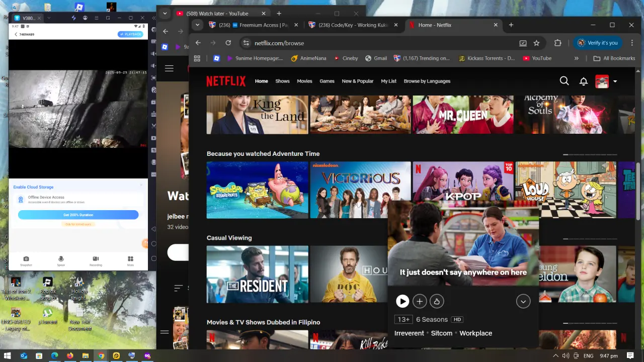Screen dimensions: 644x362
Task: Select the Home - Netflix tab
Action: [x=453, y=25]
